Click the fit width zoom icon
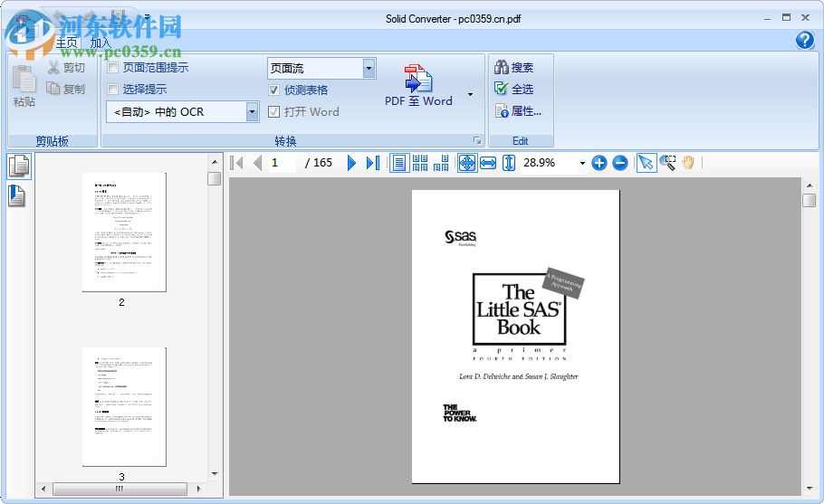 tap(488, 163)
